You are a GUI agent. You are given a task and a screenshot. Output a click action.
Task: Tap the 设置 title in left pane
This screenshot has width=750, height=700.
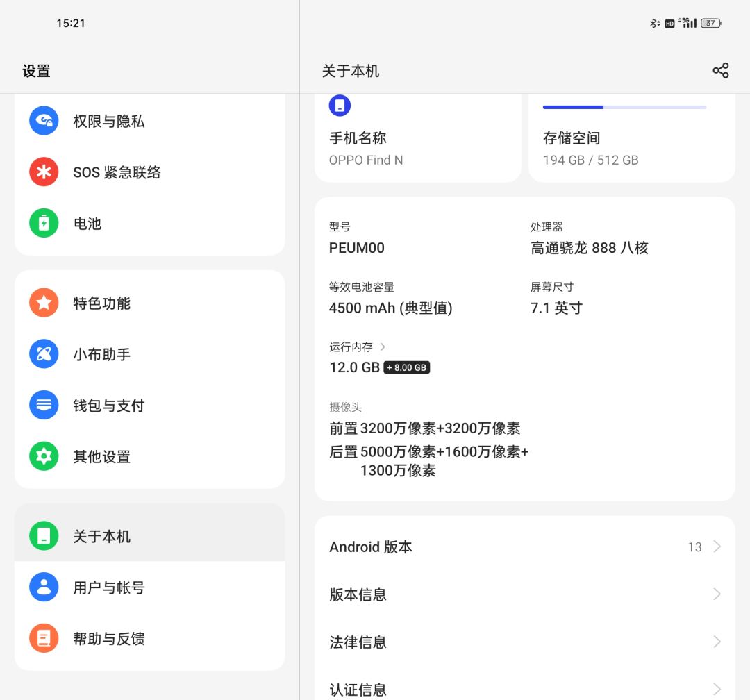pyautogui.click(x=36, y=71)
